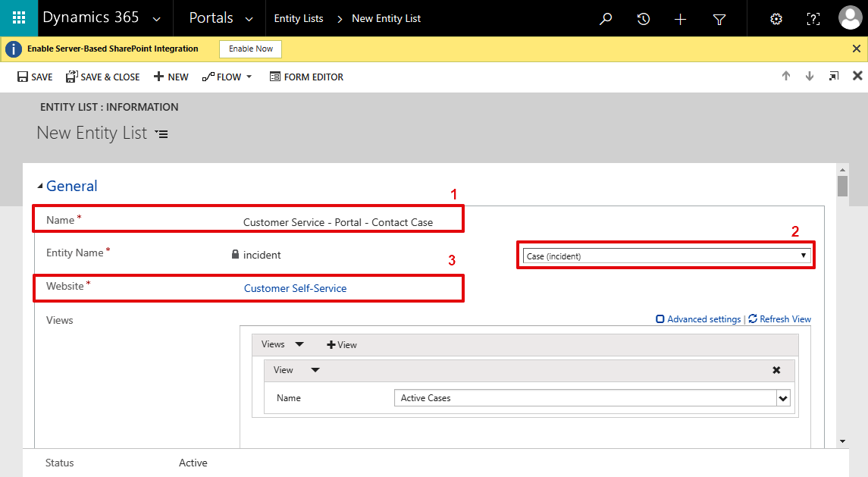Image resolution: width=868 pixels, height=477 pixels.
Task: Click the ENTITY LIST : INFORMATION heading
Action: point(109,107)
